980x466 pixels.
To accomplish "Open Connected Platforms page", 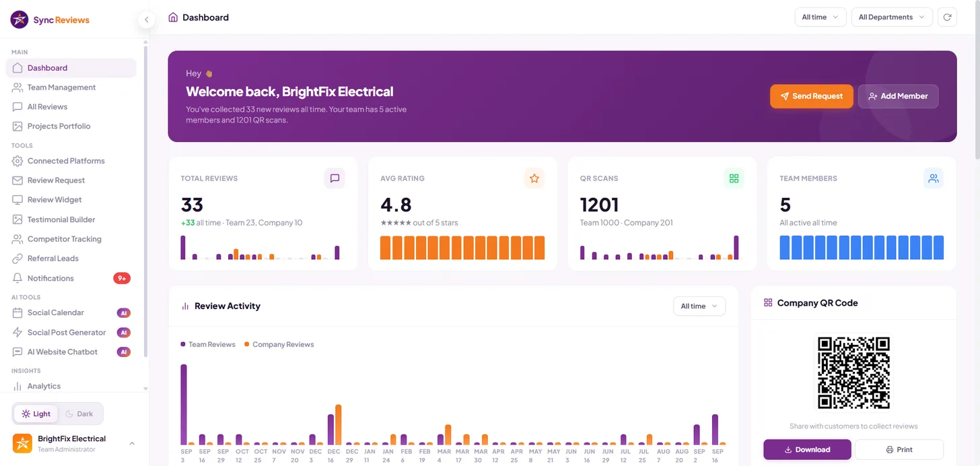I will [71, 161].
